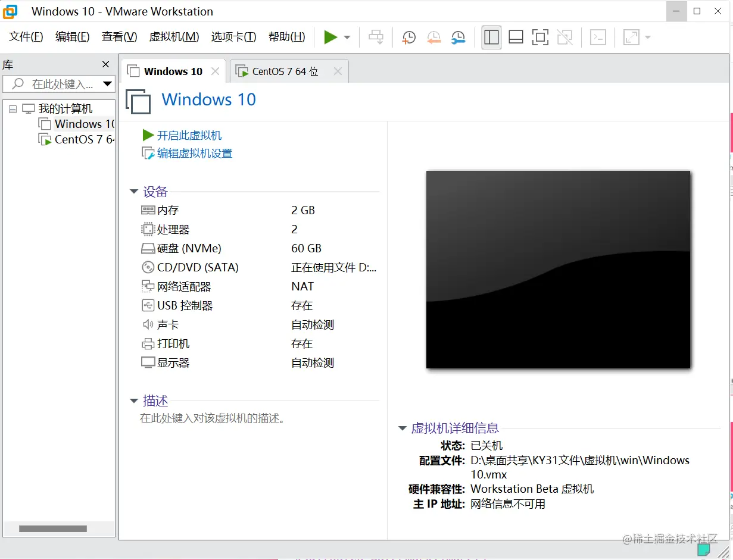Click the virtual machine screen thumbnail

(558, 269)
